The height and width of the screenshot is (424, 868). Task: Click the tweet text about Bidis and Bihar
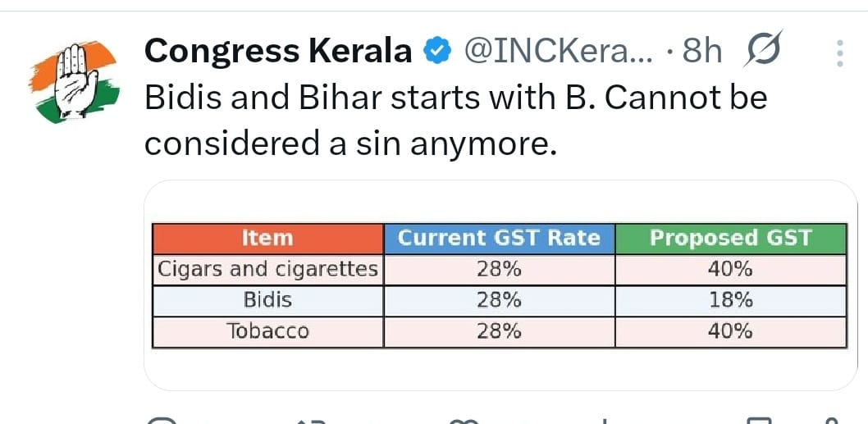pyautogui.click(x=455, y=121)
